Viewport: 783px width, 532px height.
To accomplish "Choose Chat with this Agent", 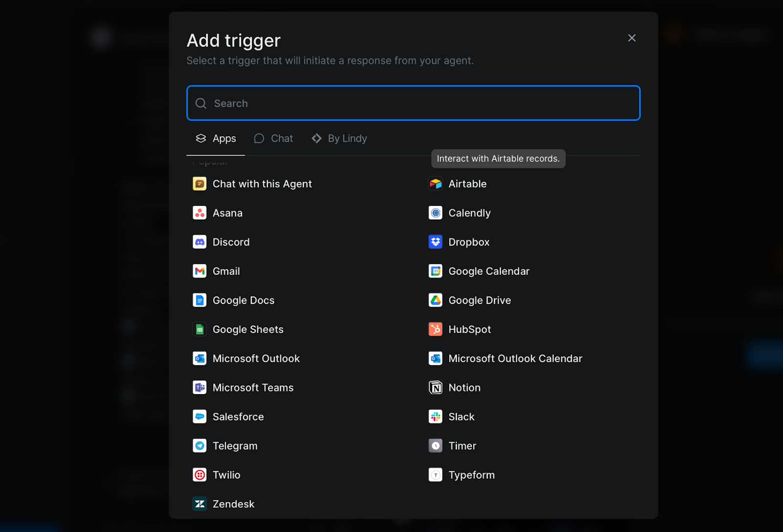I will pyautogui.click(x=262, y=184).
